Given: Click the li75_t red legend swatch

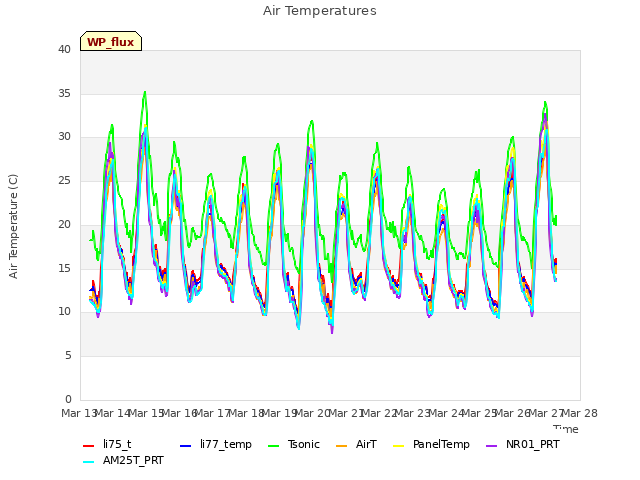Looking at the screenshot, I should [89, 446].
